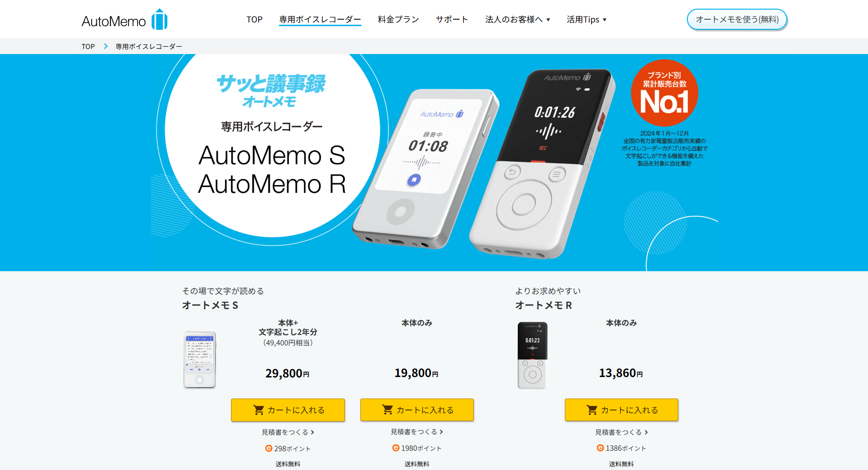Click the orange point icon beside 1980ポイント

click(x=396, y=448)
